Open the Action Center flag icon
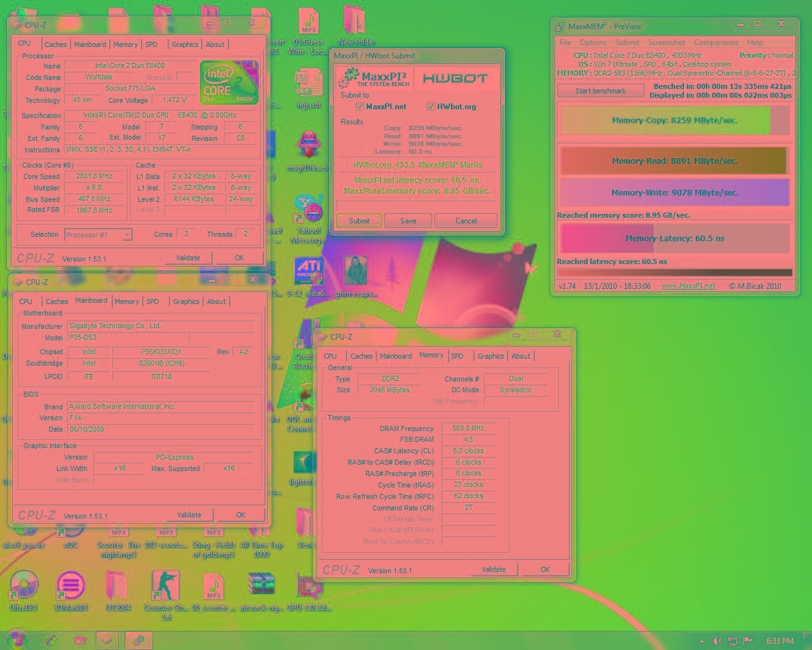 747,641
